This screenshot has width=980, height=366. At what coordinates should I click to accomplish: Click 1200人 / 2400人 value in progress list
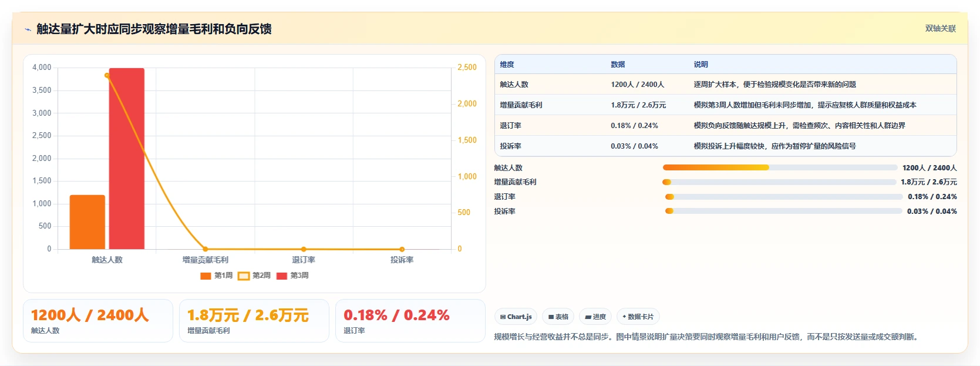930,168
